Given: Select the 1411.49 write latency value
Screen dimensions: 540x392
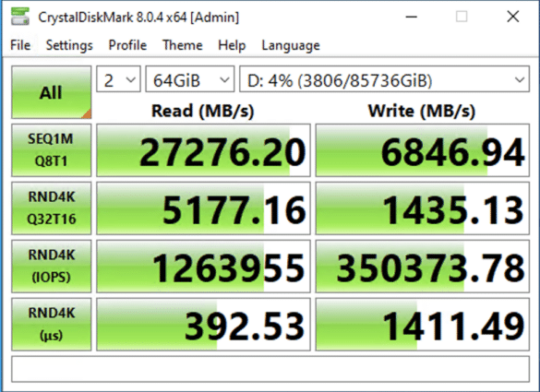Looking at the screenshot, I should click(x=422, y=325).
